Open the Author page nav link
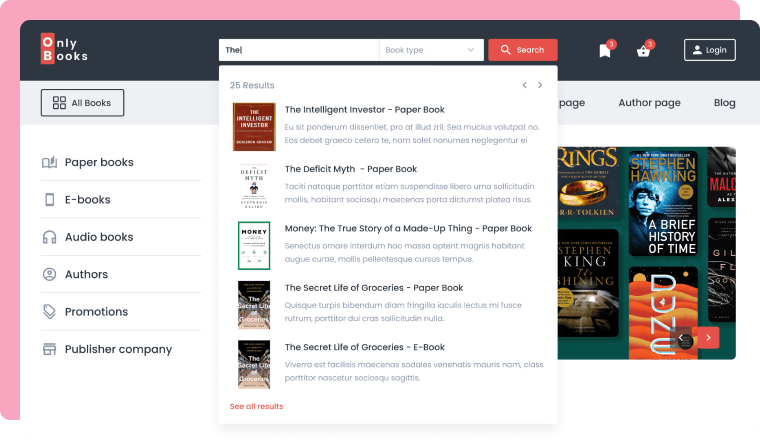Image resolution: width=760 pixels, height=440 pixels. pos(649,103)
